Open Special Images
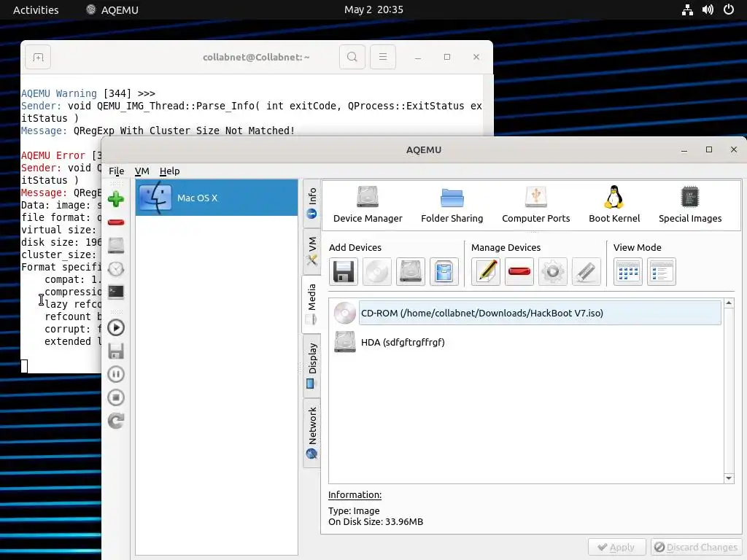The image size is (747, 560). click(690, 205)
